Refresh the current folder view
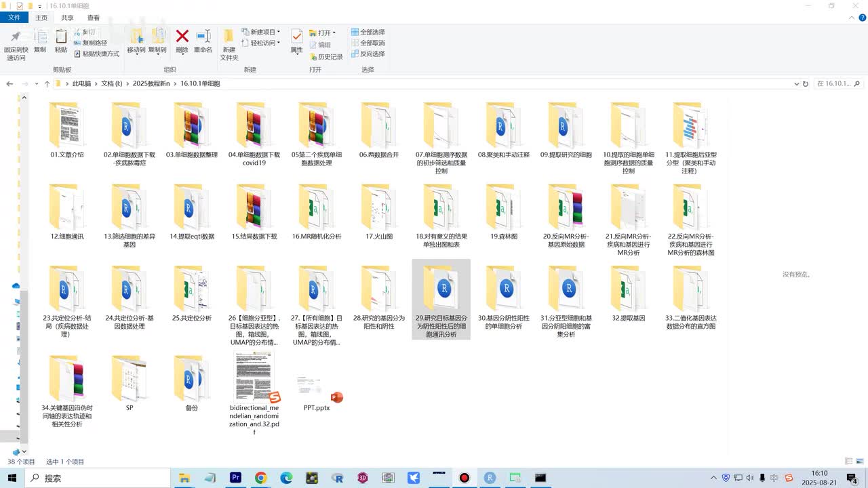 806,84
